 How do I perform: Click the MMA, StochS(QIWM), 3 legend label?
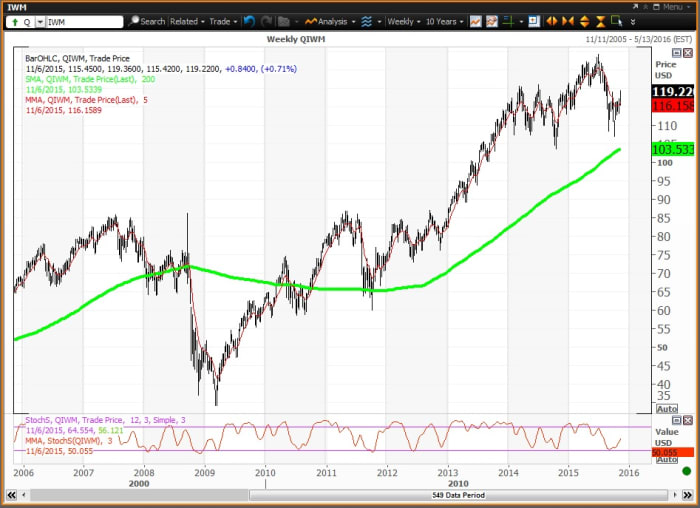[69, 441]
